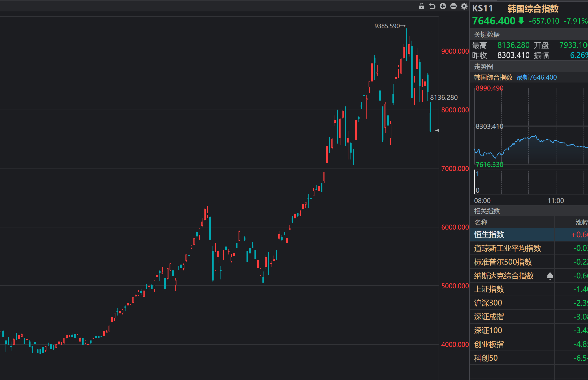Click the 9385.590 high marker on chart
This screenshot has height=380, width=588.
click(x=390, y=26)
